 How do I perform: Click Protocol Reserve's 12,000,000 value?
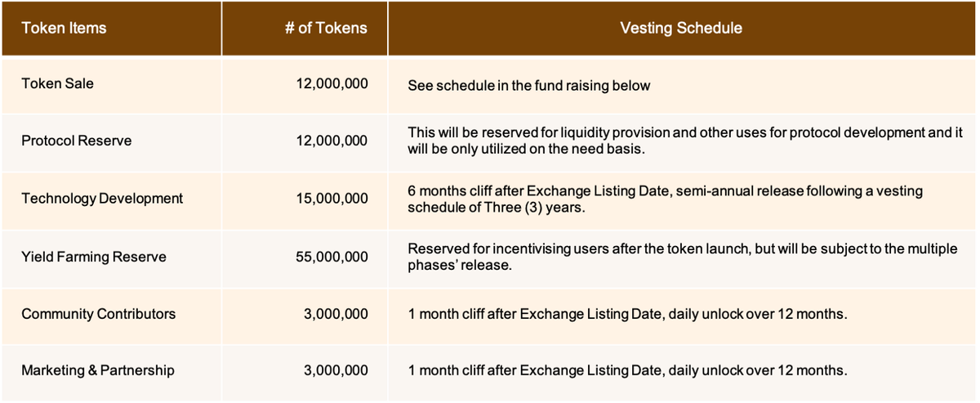click(332, 141)
